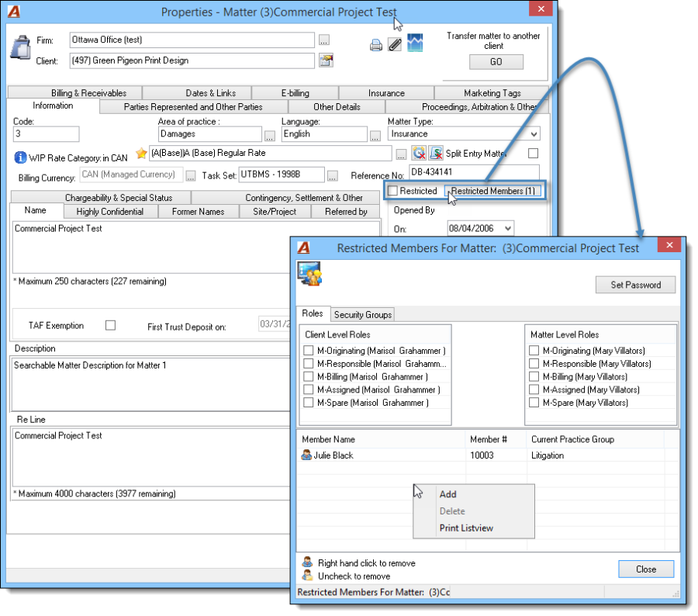698x616 pixels.
Task: Click the ellipsis button beside Area of practice
Action: point(270,136)
